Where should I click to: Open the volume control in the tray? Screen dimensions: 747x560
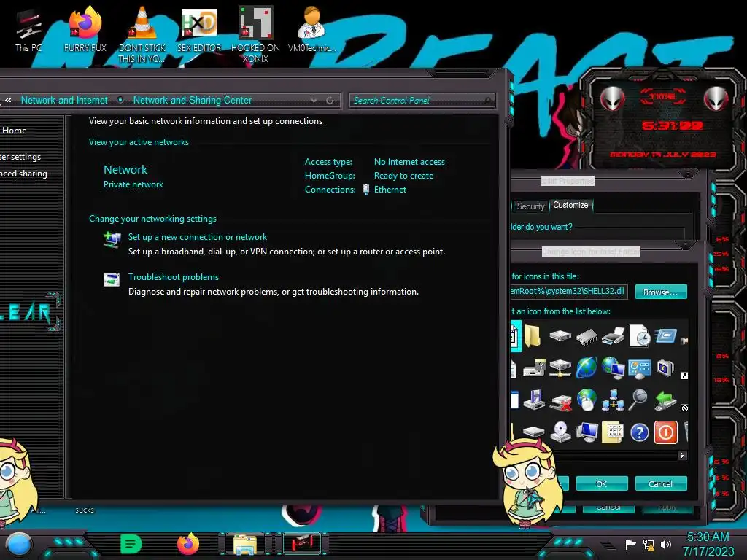point(666,544)
